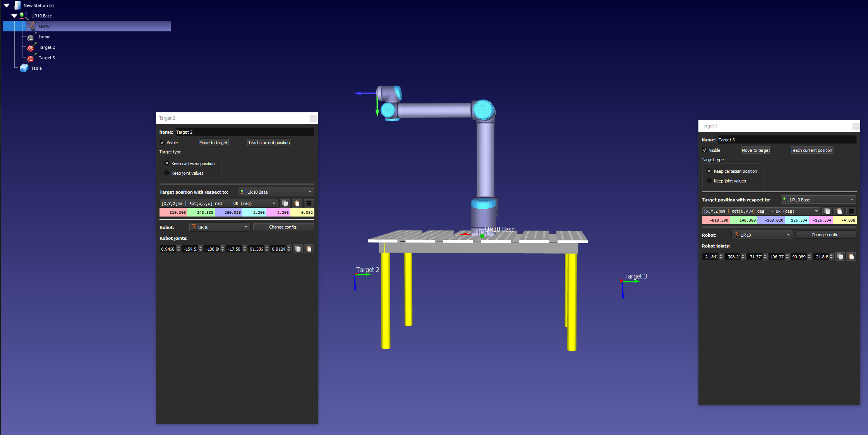Paste pose values in the Target 3 panel

pyautogui.click(x=839, y=211)
